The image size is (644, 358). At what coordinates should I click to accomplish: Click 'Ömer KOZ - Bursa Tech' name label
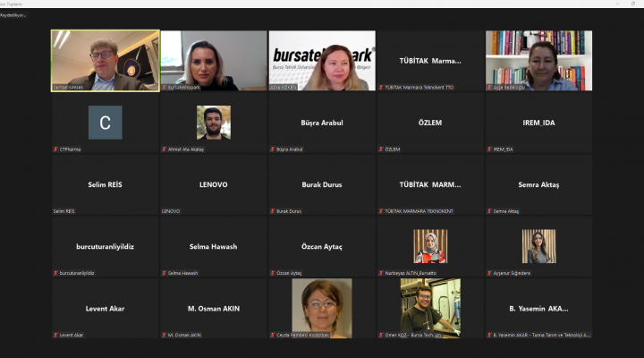(x=413, y=335)
